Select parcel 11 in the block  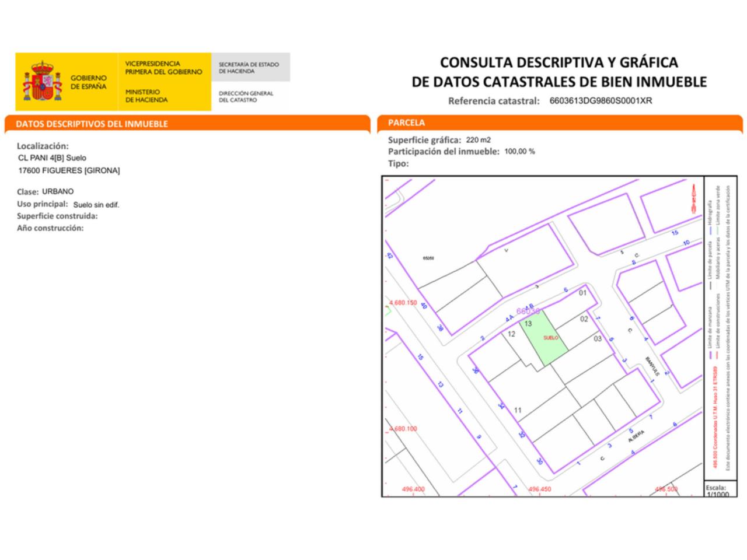[x=518, y=411]
